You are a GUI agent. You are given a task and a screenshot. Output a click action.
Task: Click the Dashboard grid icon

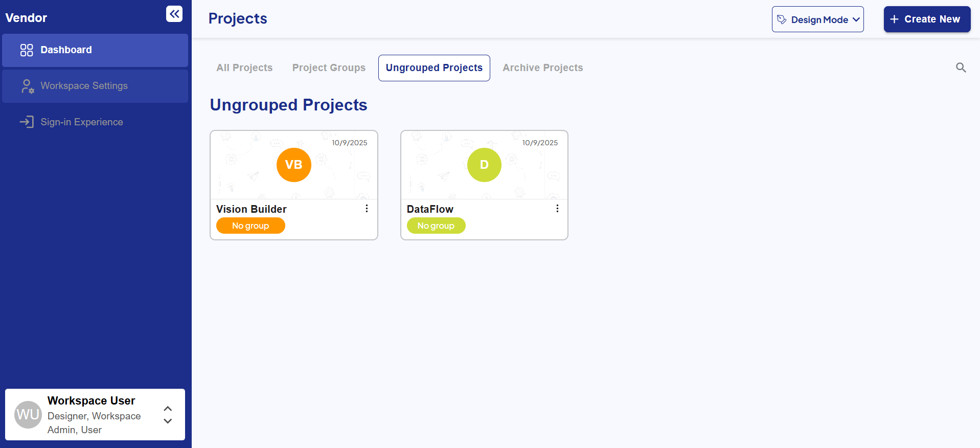(x=27, y=50)
